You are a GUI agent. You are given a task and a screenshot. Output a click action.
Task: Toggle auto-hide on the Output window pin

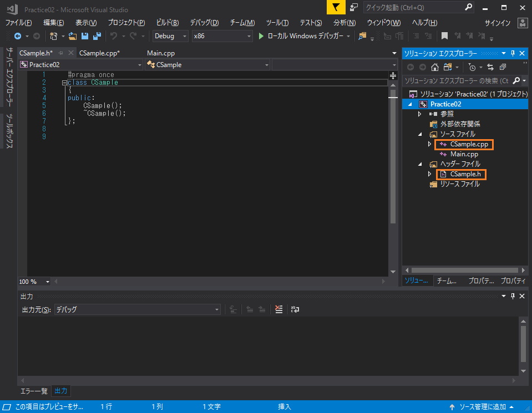click(512, 296)
